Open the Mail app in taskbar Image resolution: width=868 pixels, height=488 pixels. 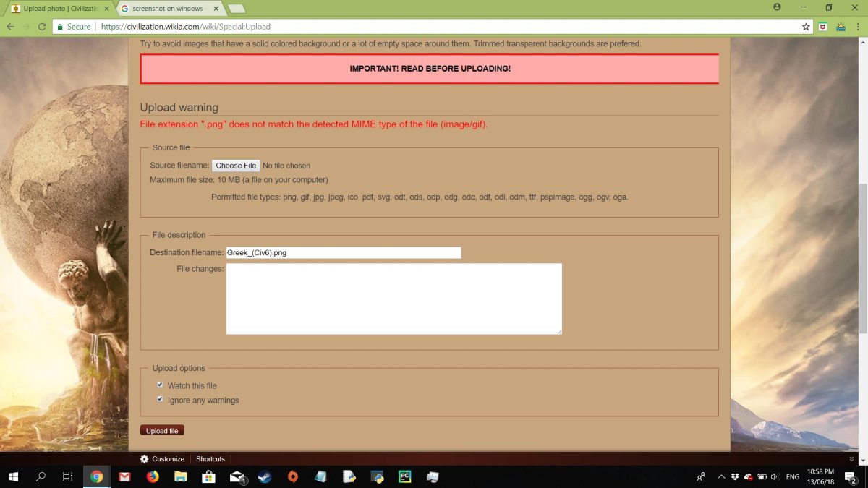pyautogui.click(x=237, y=476)
